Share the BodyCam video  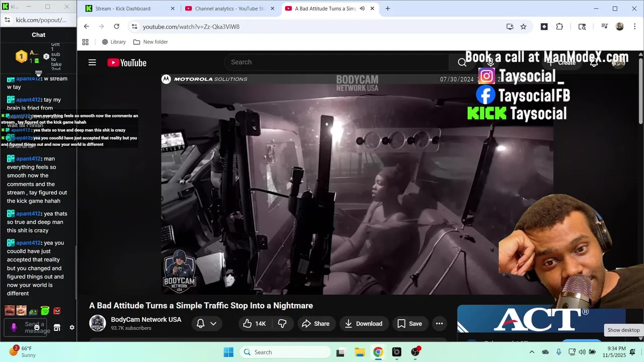[x=315, y=324]
